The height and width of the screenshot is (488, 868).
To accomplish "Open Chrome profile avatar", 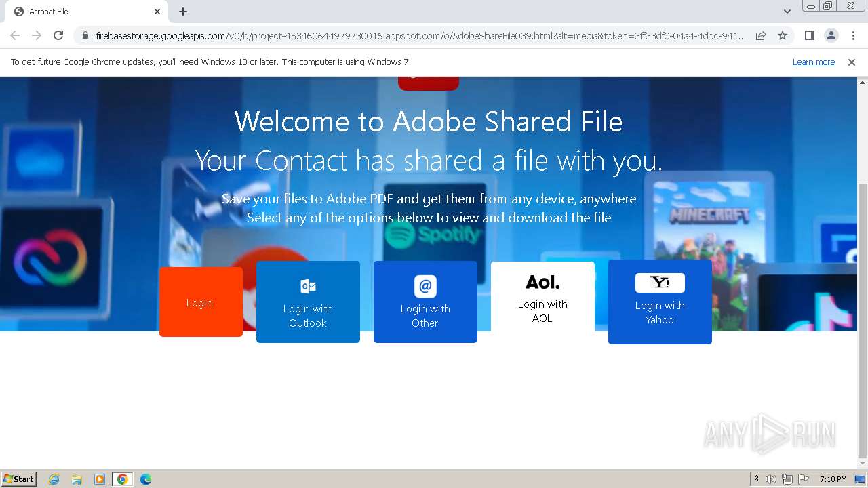I will tap(831, 35).
